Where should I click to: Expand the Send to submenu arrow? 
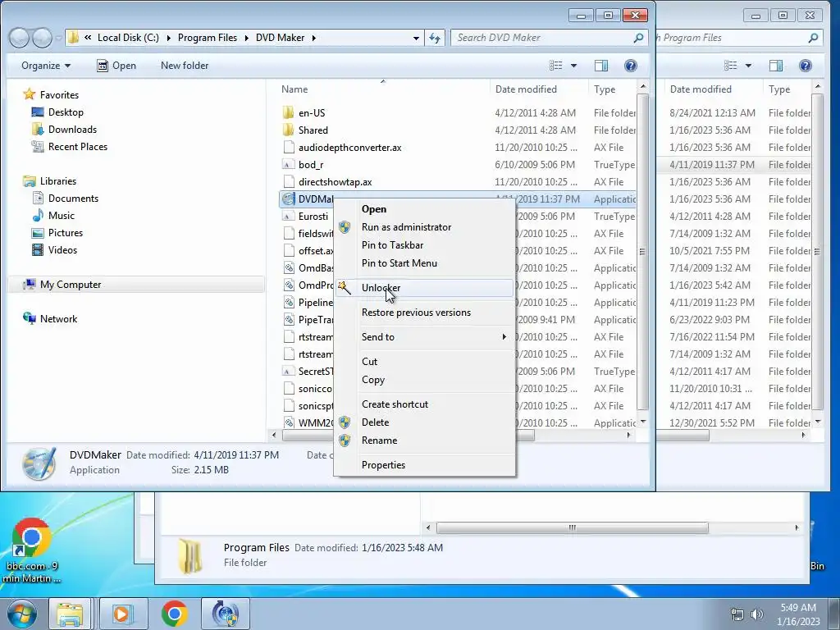(504, 337)
